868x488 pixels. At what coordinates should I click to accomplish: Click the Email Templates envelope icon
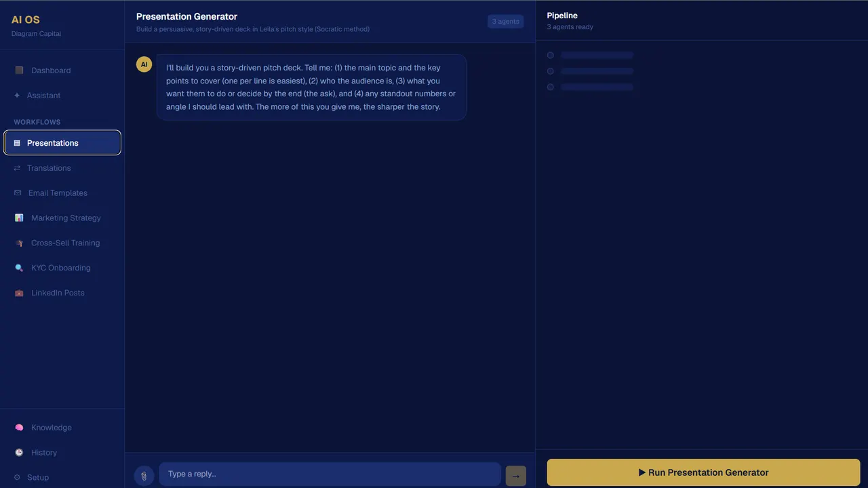pyautogui.click(x=18, y=193)
